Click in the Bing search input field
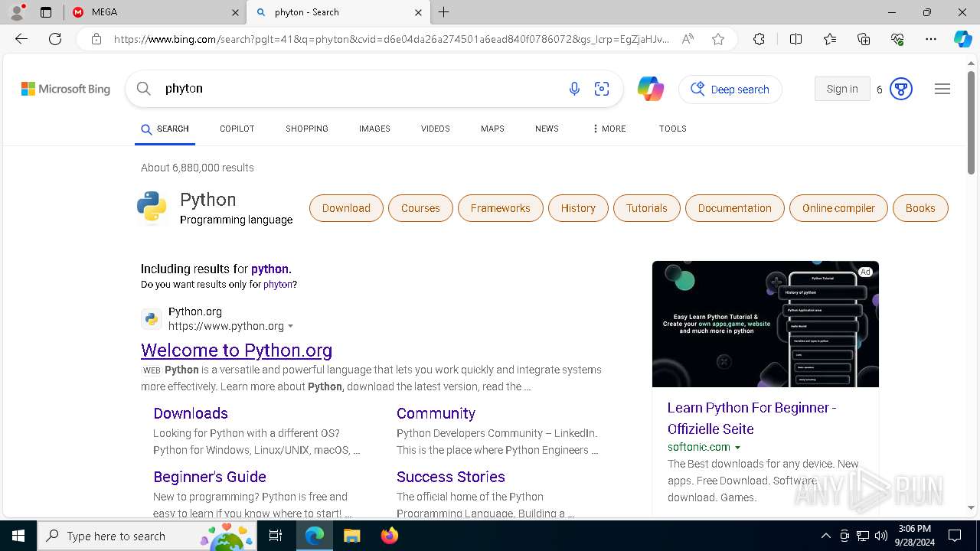Image resolution: width=980 pixels, height=551 pixels. pos(360,89)
